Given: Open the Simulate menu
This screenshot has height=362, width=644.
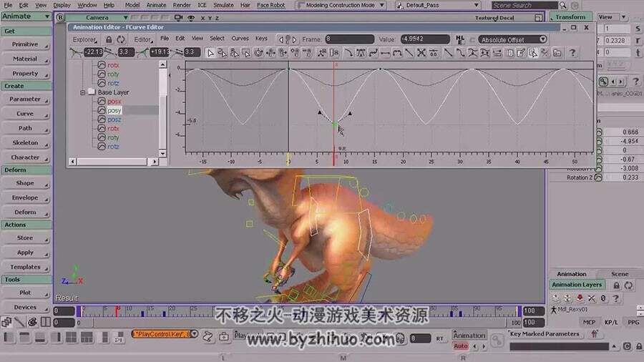Looking at the screenshot, I should tap(223, 5).
